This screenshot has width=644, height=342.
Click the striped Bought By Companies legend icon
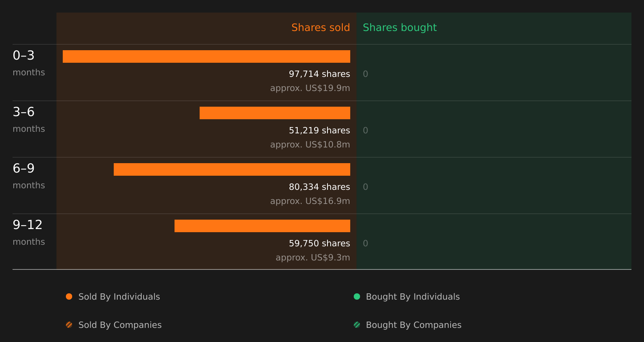point(357,325)
